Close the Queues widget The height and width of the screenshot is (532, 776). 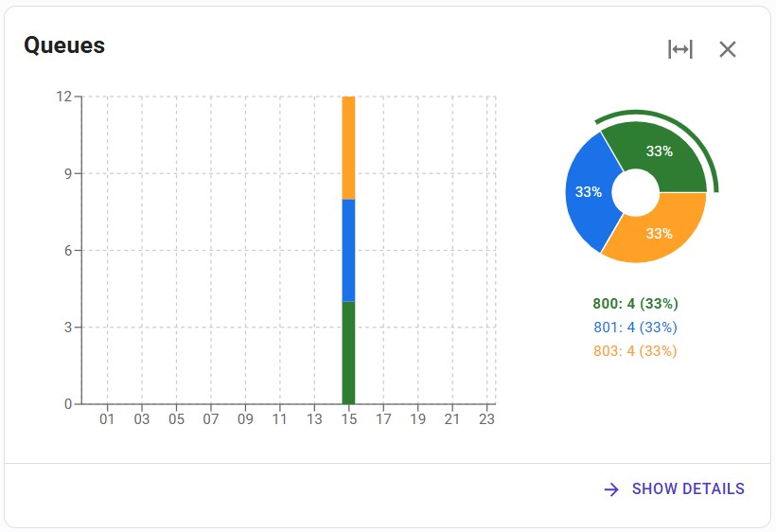point(727,49)
